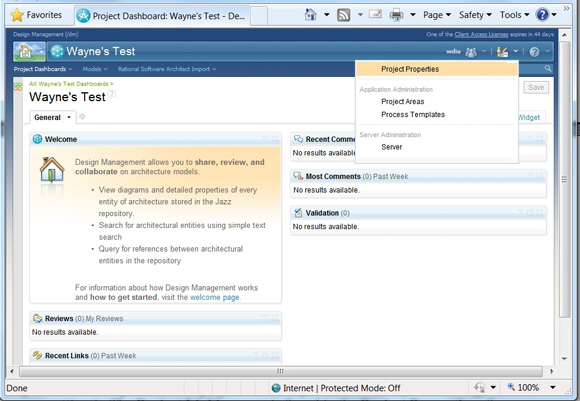Click the administration tools icon in banner
580x401 pixels.
(502, 52)
